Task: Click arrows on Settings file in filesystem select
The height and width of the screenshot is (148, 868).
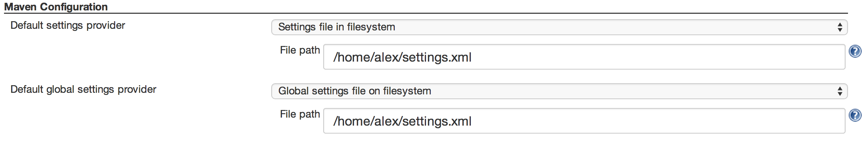Action: 840,27
